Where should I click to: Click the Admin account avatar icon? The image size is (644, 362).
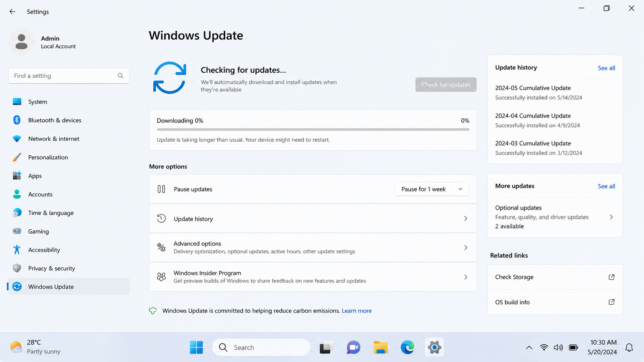pos(22,42)
